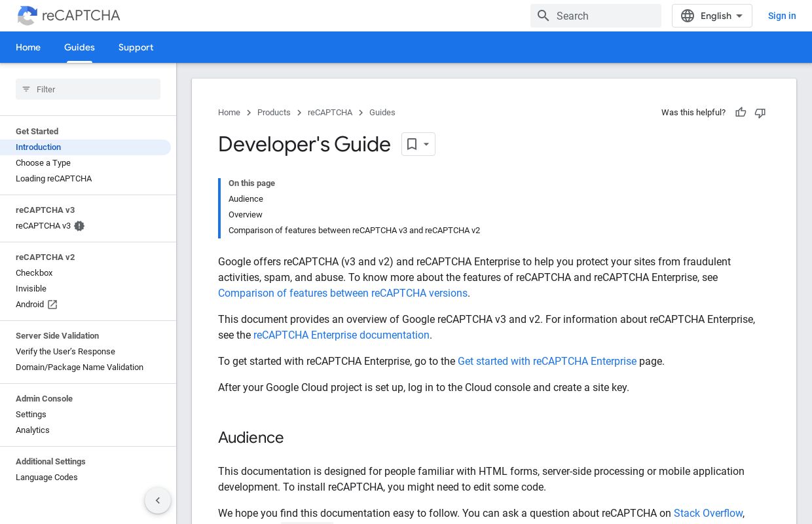812x524 pixels.
Task: Collapse the side navigation panel
Action: point(158,500)
